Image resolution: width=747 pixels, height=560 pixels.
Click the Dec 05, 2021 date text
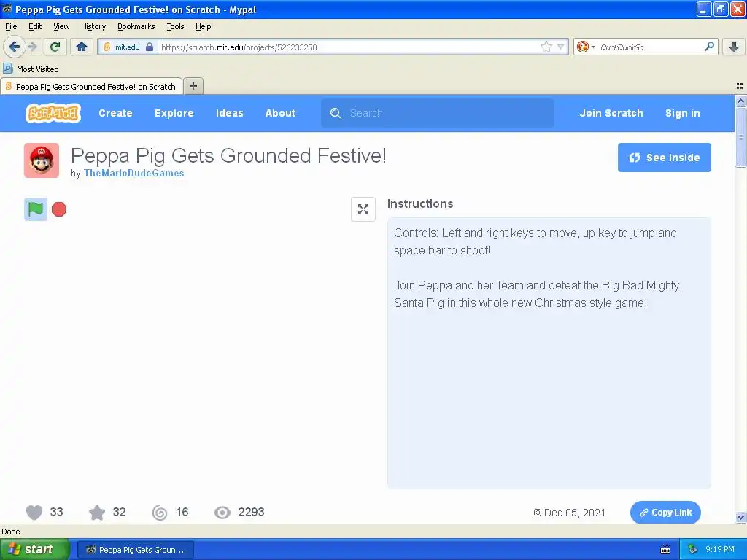[x=575, y=513]
